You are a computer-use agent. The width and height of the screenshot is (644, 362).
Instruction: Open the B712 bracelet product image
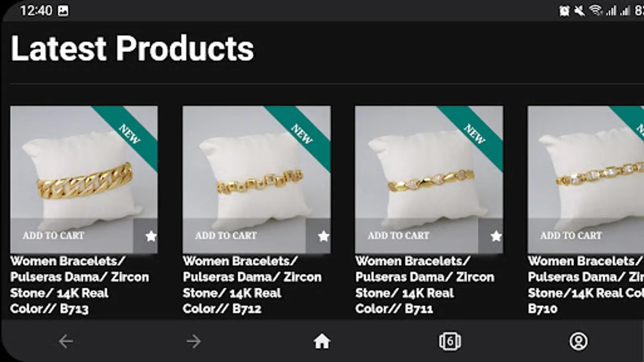click(256, 169)
